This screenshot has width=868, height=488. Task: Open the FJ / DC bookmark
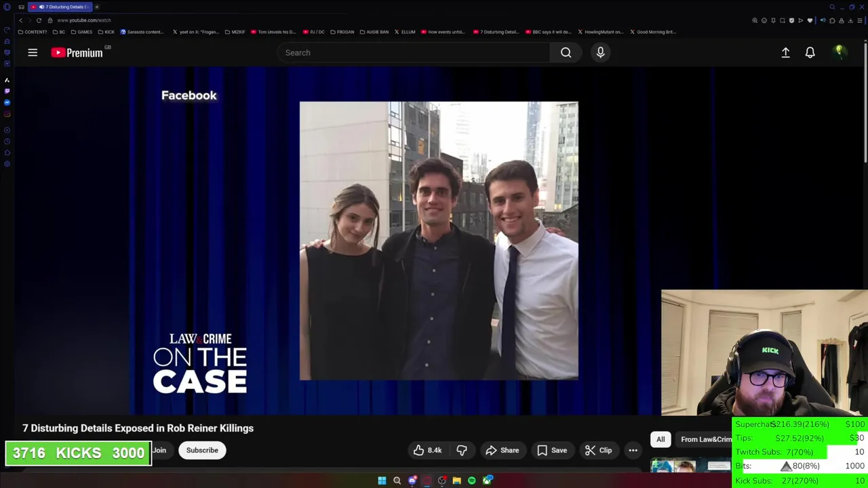[314, 32]
